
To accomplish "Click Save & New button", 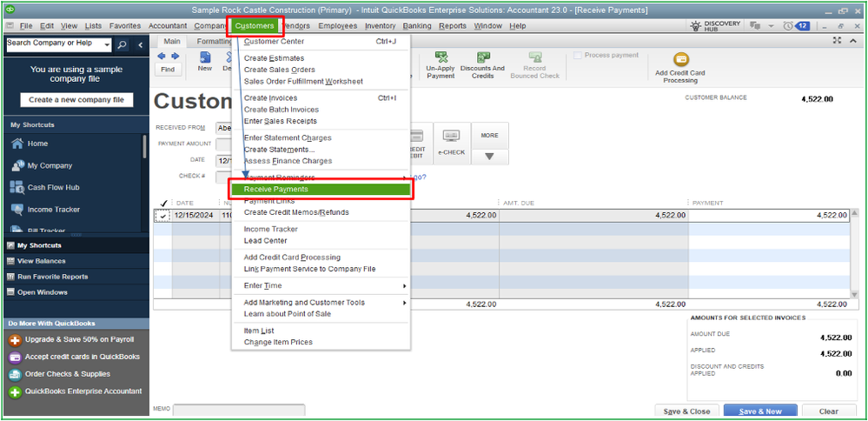I will click(x=760, y=411).
